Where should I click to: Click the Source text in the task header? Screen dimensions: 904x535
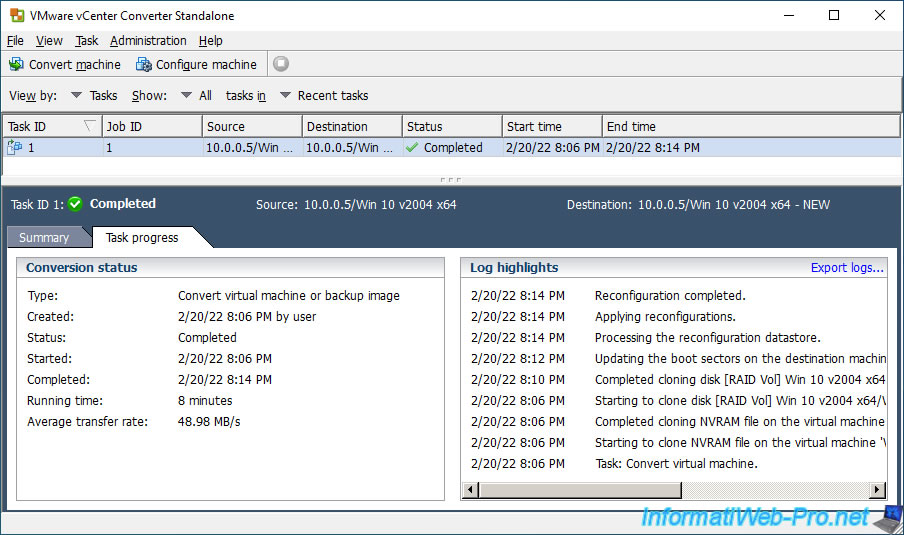(x=356, y=205)
